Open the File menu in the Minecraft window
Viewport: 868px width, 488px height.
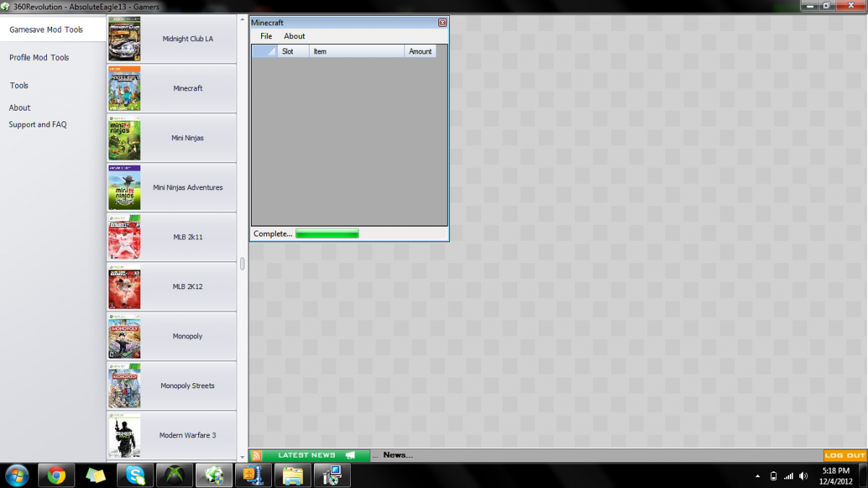[x=266, y=36]
